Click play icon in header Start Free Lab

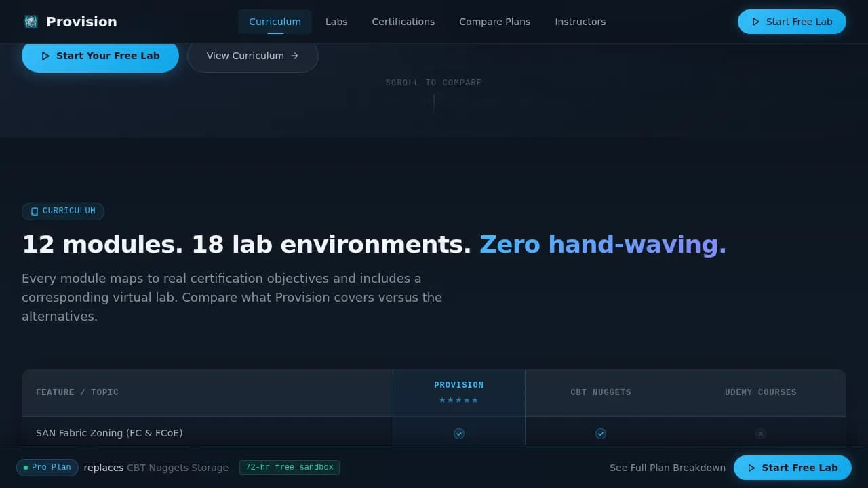755,22
